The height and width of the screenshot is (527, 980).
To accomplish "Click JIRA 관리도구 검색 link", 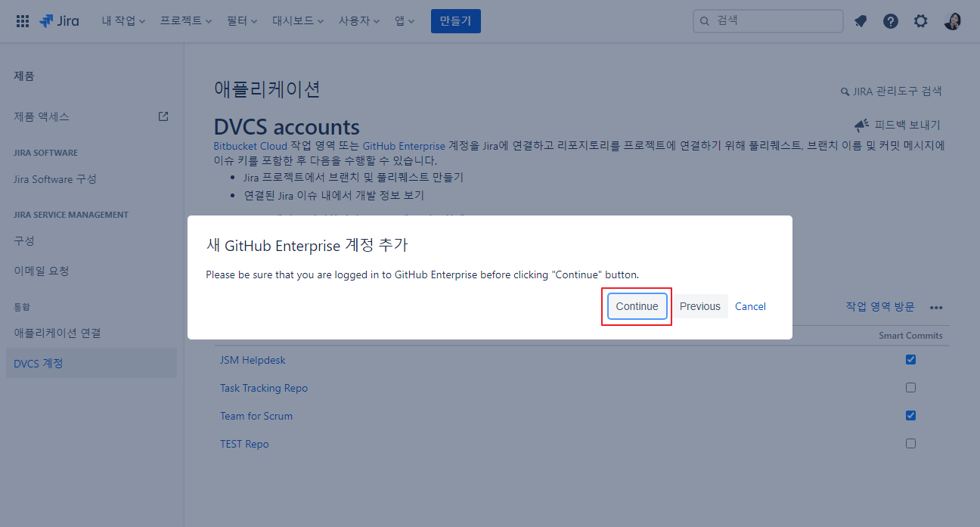I will coord(892,91).
